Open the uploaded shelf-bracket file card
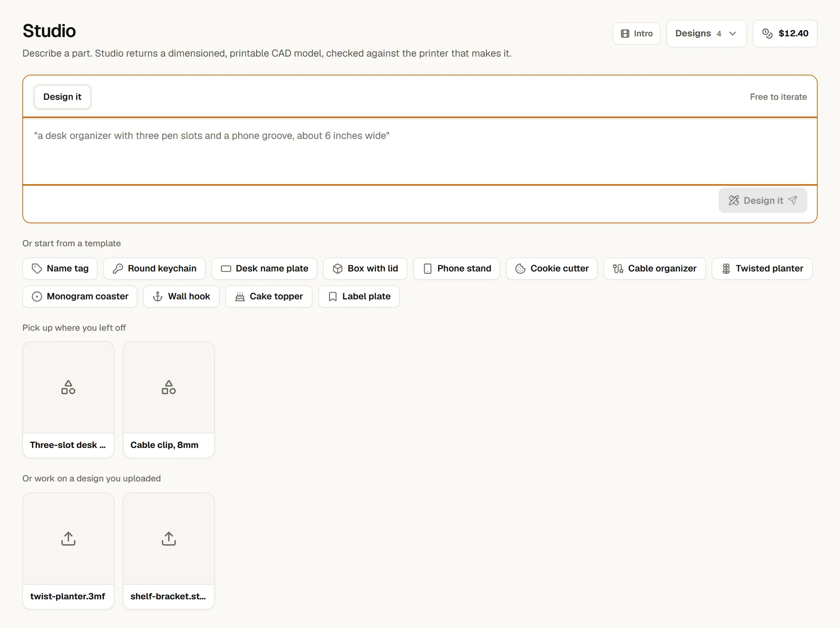 [169, 551]
